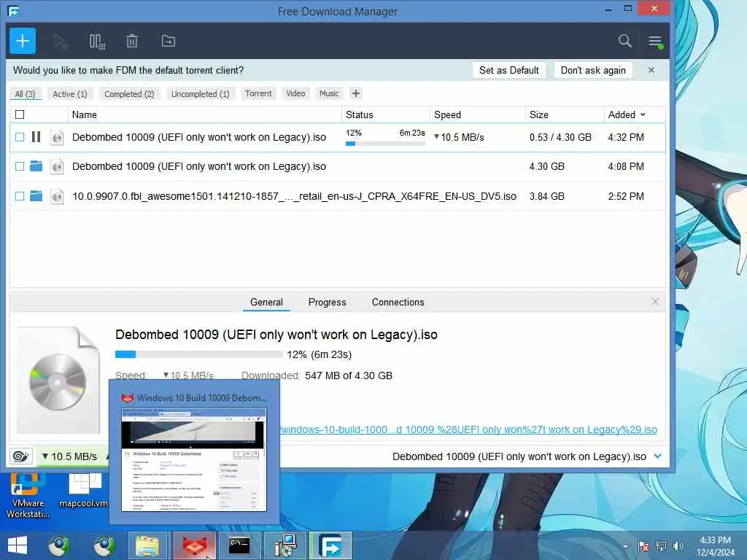The image size is (747, 560).
Task: Open the hamburger main menu
Action: coord(656,42)
